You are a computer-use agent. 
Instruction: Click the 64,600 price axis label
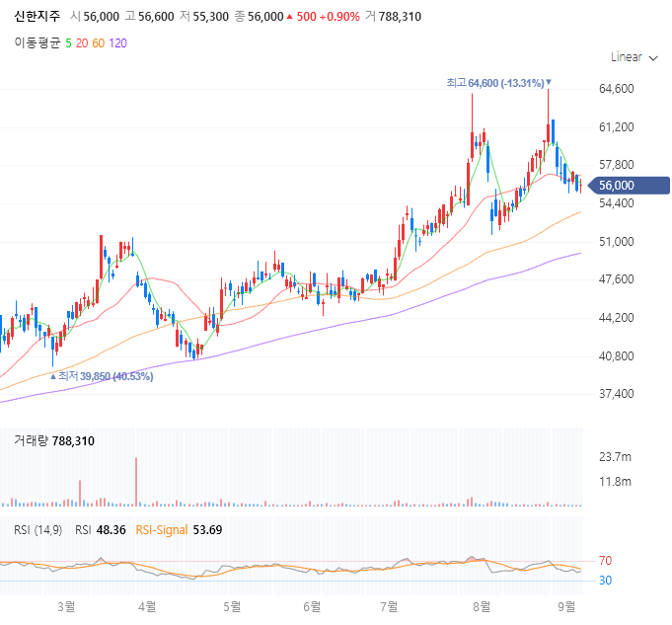click(x=617, y=89)
